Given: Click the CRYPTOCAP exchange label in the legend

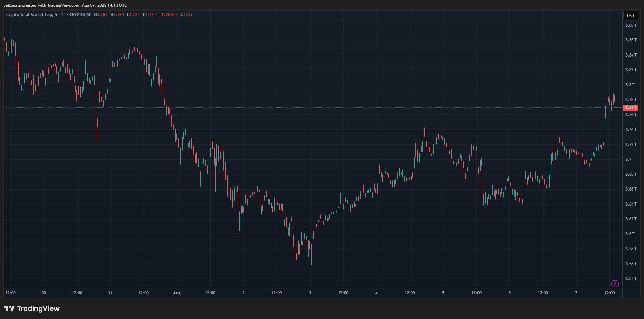Looking at the screenshot, I should coord(80,15).
